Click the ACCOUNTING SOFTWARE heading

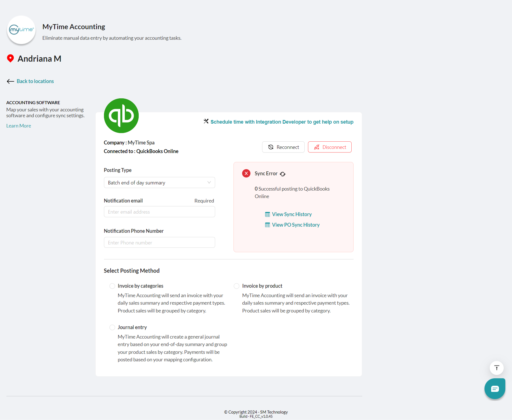coord(33,102)
